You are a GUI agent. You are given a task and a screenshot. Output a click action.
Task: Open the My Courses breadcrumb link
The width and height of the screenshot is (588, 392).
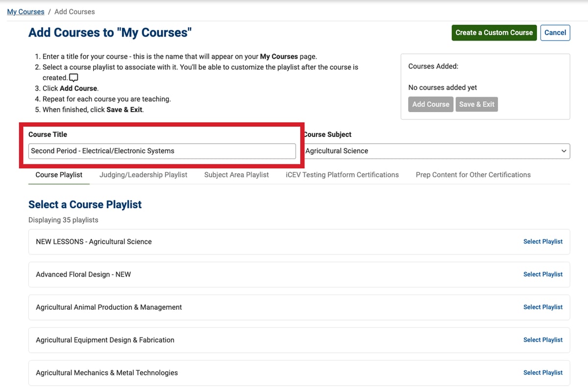click(x=25, y=12)
